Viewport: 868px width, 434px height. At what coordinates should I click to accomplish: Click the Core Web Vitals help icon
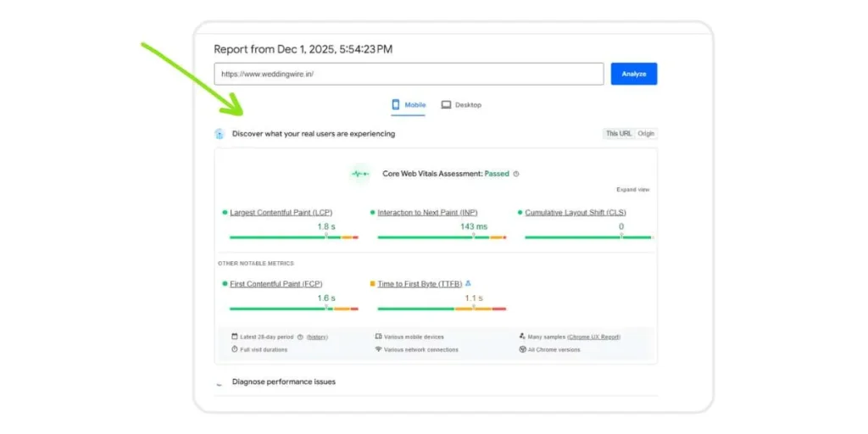(x=516, y=174)
